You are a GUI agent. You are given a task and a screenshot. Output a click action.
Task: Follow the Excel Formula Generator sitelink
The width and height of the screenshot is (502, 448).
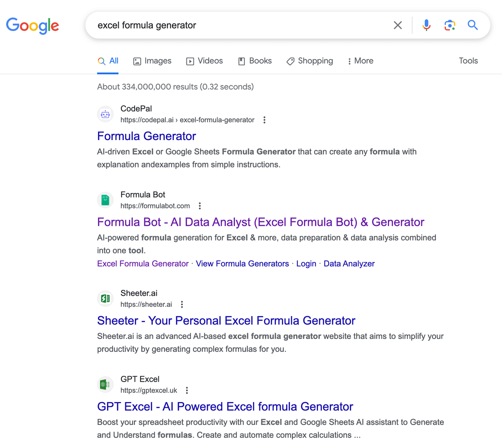tap(143, 264)
